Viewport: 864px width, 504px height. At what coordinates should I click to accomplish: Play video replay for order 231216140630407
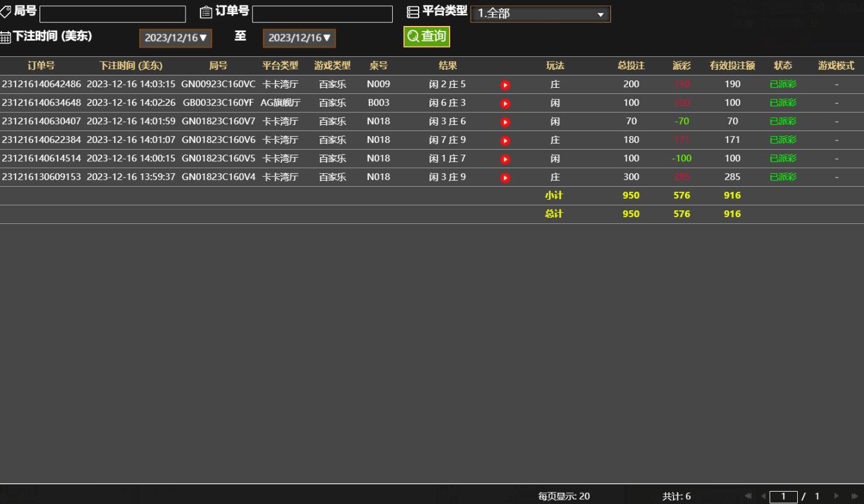coord(505,122)
